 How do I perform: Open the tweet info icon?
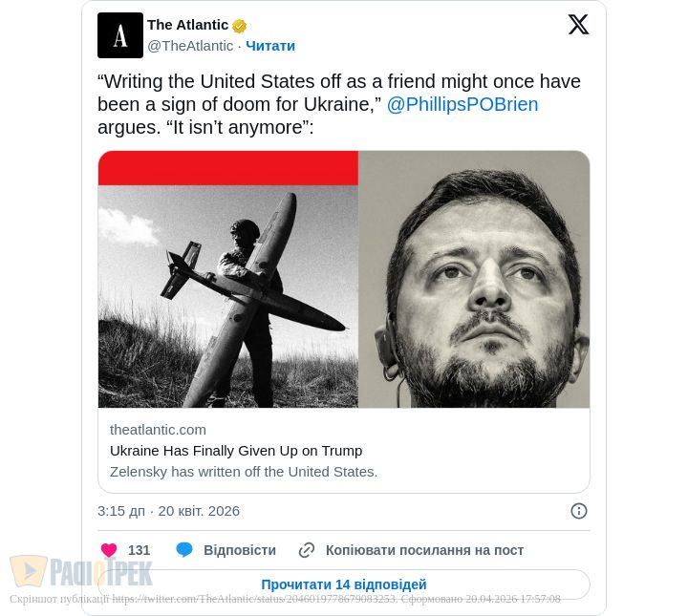[579, 511]
